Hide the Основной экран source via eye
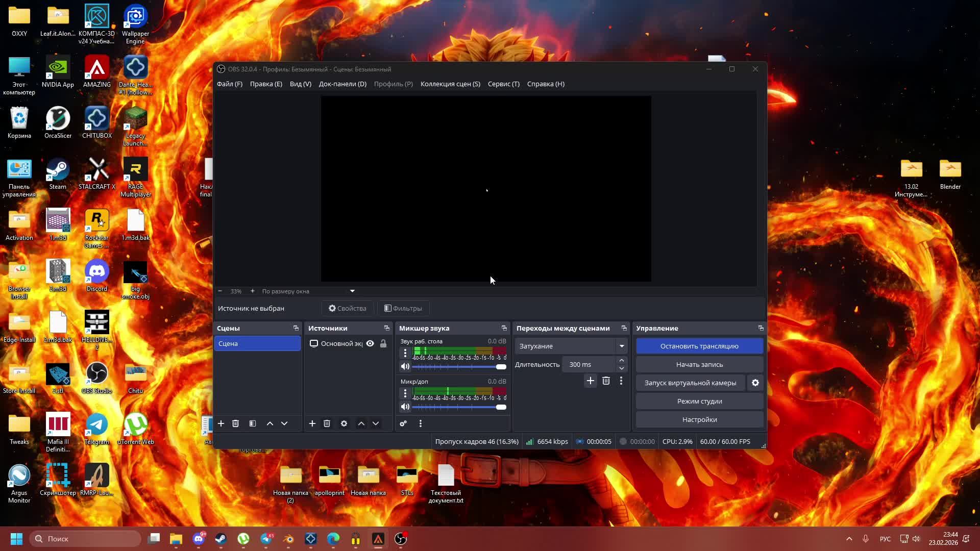This screenshot has height=551, width=980. 370,343
